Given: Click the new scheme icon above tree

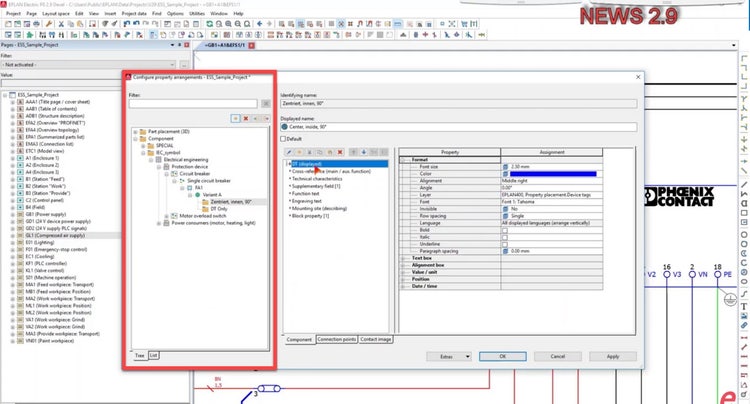Looking at the screenshot, I should tap(234, 118).
